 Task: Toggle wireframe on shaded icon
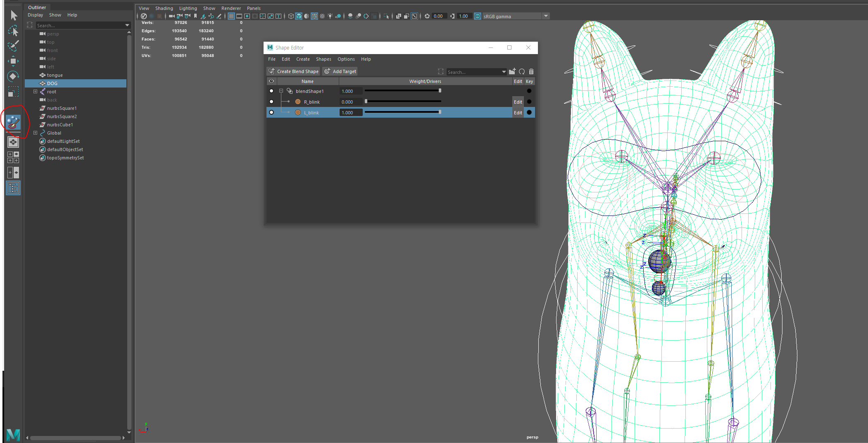[x=314, y=16]
